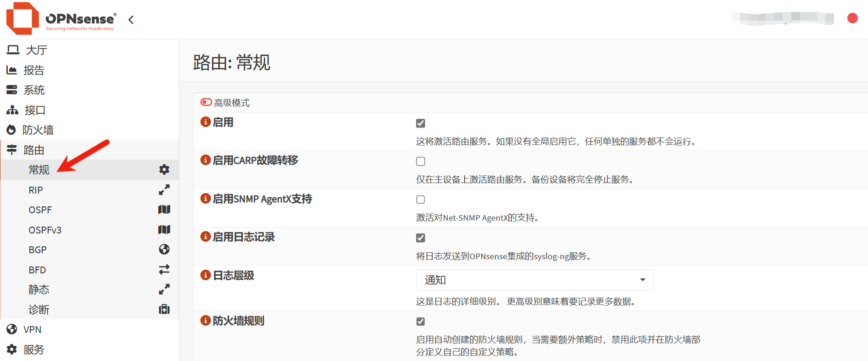The width and height of the screenshot is (868, 361).
Task: Click the info icon next to 启用CARP故障转移
Action: [206, 160]
